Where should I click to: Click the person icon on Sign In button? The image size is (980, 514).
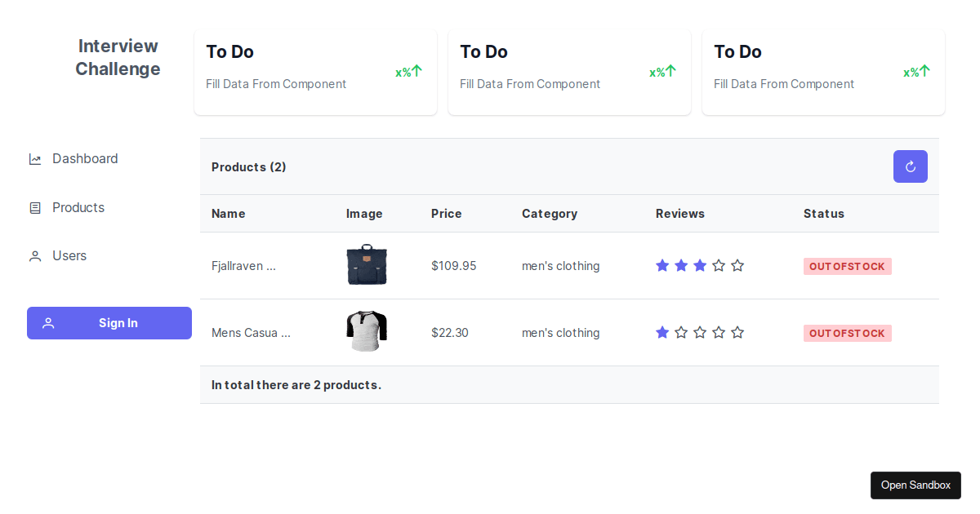coord(48,323)
